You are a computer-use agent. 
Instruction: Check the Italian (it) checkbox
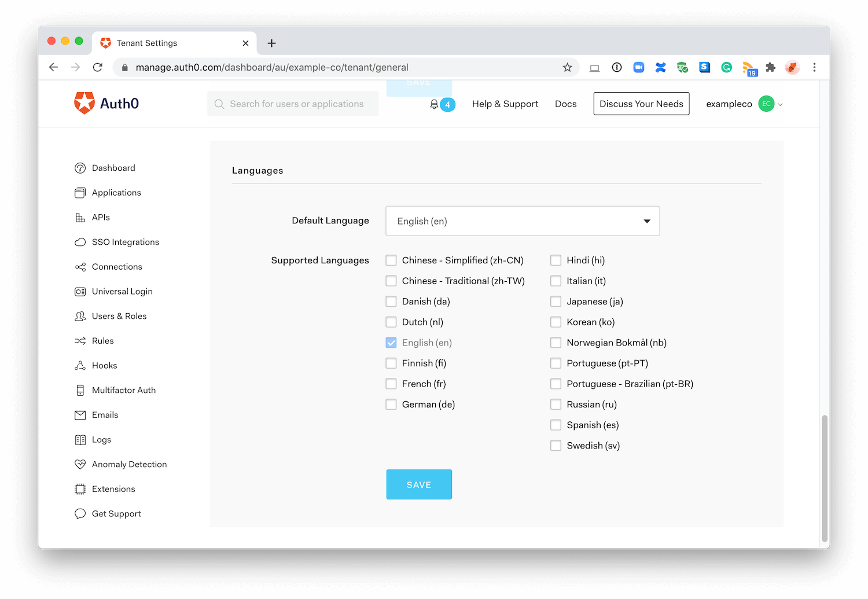coord(556,281)
